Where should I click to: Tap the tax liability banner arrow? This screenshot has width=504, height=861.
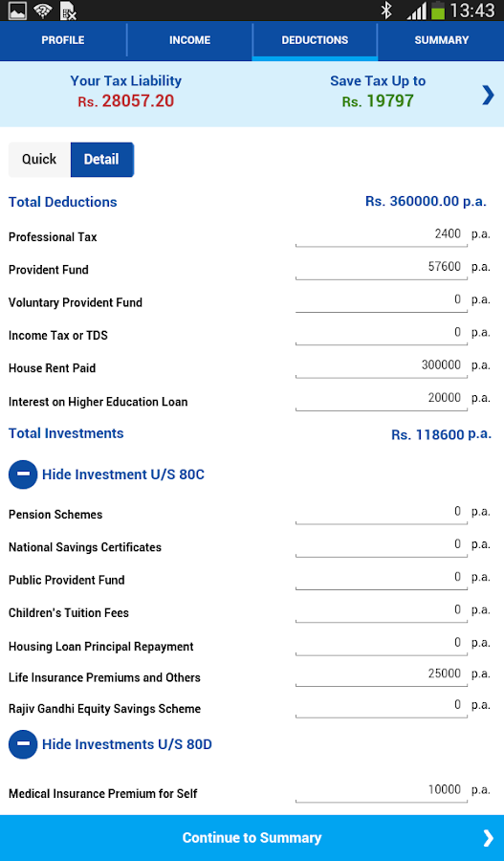(x=488, y=95)
